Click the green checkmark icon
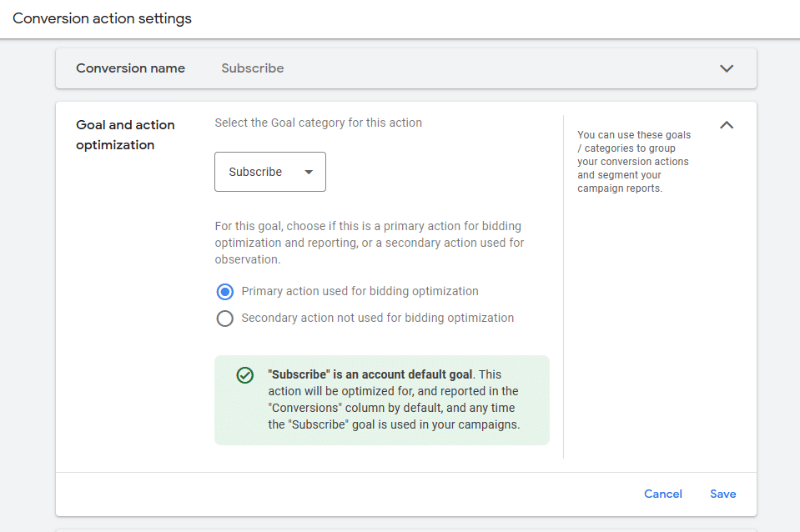800x532 pixels. (244, 375)
